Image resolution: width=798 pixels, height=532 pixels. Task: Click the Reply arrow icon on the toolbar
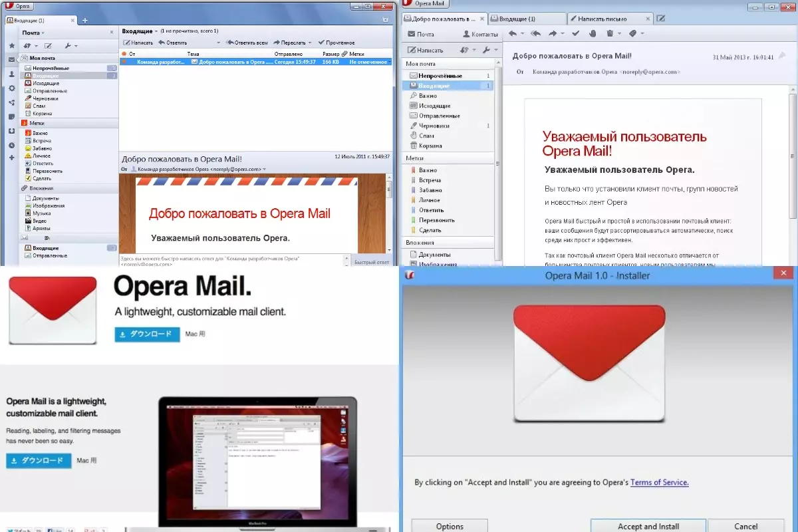tap(512, 33)
